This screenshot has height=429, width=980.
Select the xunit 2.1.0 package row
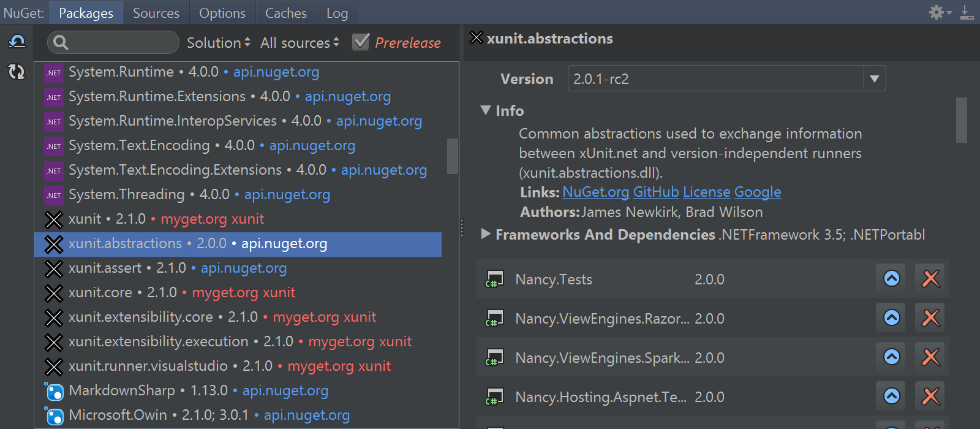pyautogui.click(x=238, y=219)
